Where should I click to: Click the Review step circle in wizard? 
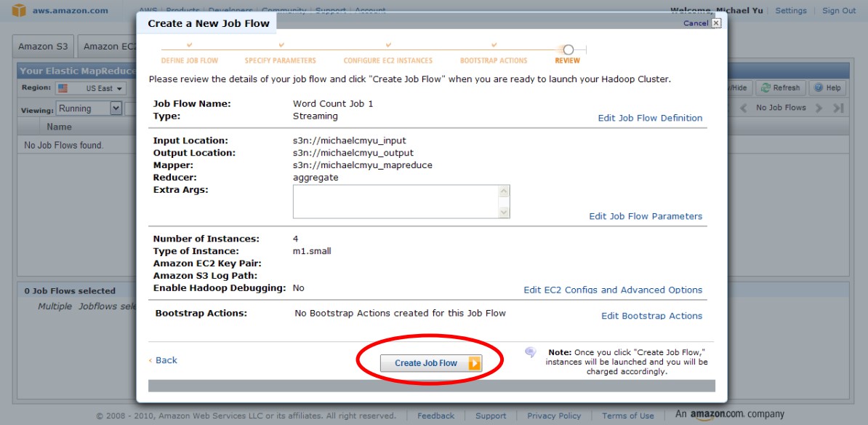coord(568,49)
